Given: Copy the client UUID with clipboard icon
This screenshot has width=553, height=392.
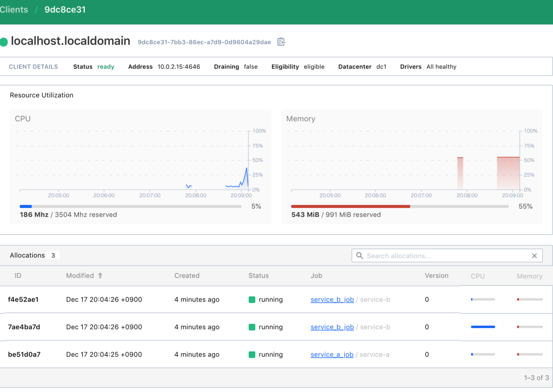Looking at the screenshot, I should pos(281,42).
